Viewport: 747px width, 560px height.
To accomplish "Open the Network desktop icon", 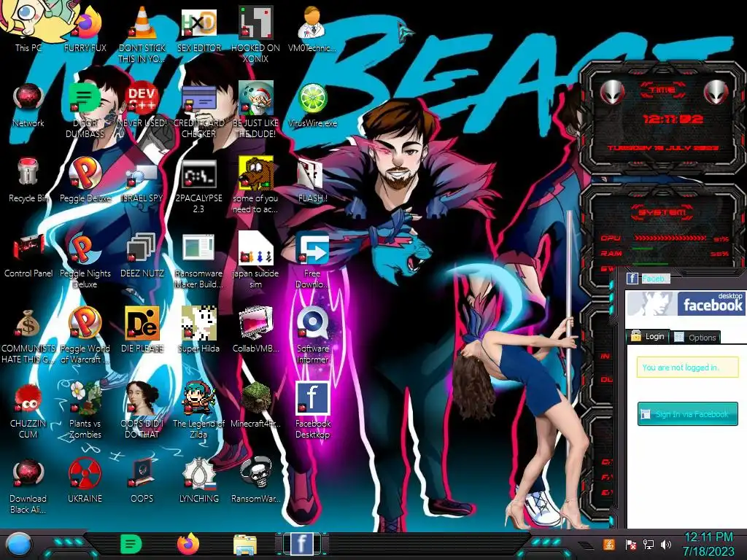I will click(28, 104).
